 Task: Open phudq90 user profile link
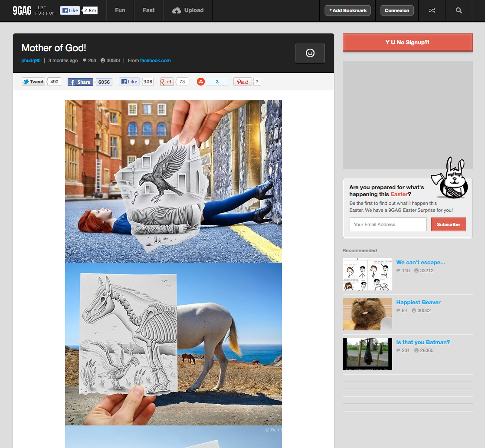coord(31,60)
